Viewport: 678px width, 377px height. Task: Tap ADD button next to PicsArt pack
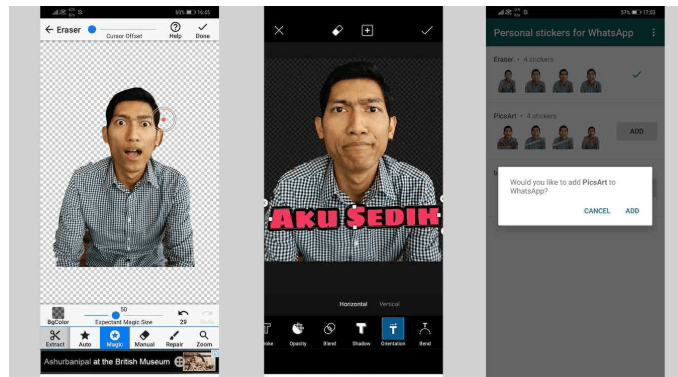click(x=636, y=131)
